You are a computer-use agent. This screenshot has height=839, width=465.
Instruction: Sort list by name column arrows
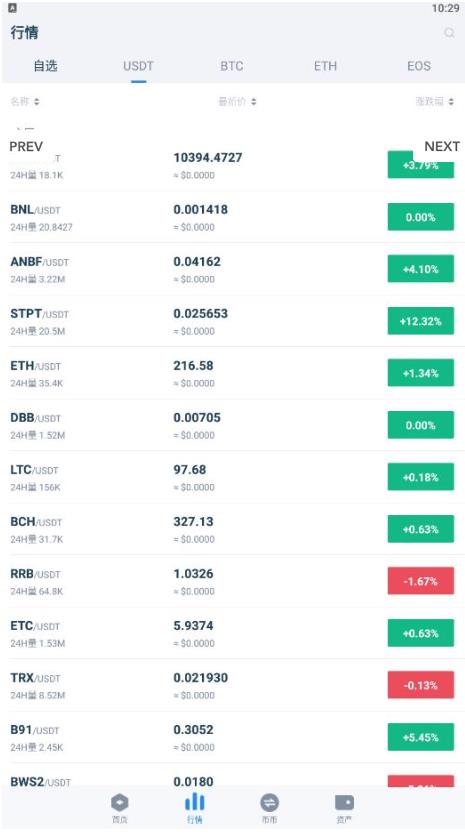point(36,101)
